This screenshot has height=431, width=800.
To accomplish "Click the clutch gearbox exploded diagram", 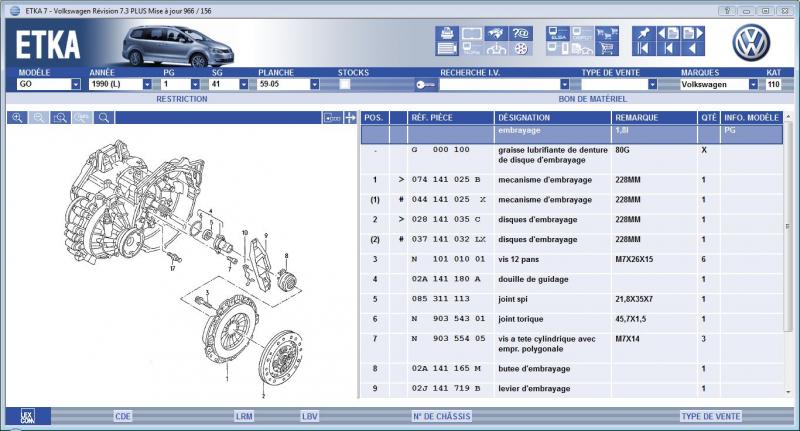I will pos(182,269).
